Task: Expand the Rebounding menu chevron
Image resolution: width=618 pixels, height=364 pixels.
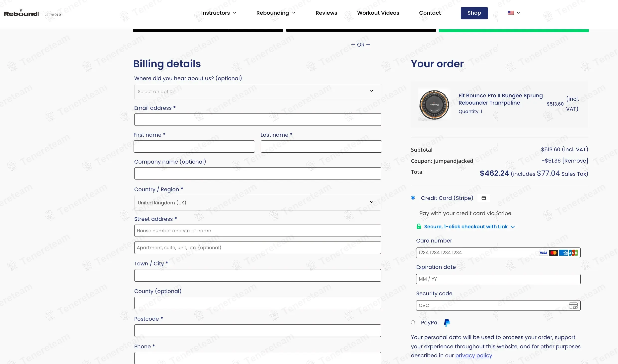Action: [x=294, y=13]
